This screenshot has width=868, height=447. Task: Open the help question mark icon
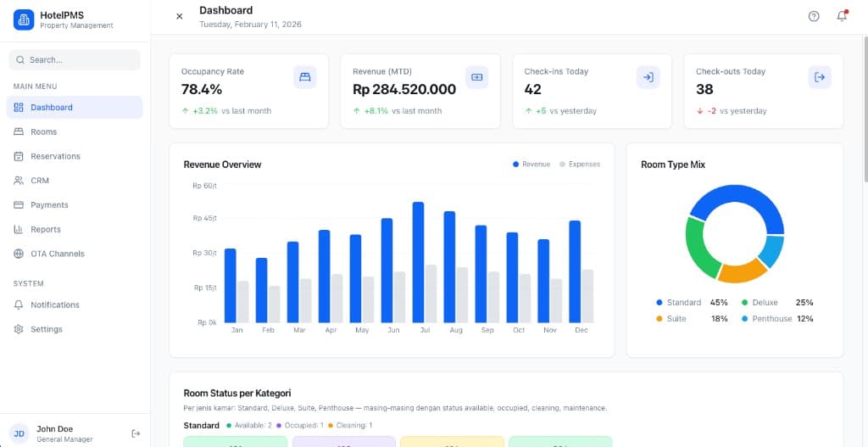[x=814, y=16]
